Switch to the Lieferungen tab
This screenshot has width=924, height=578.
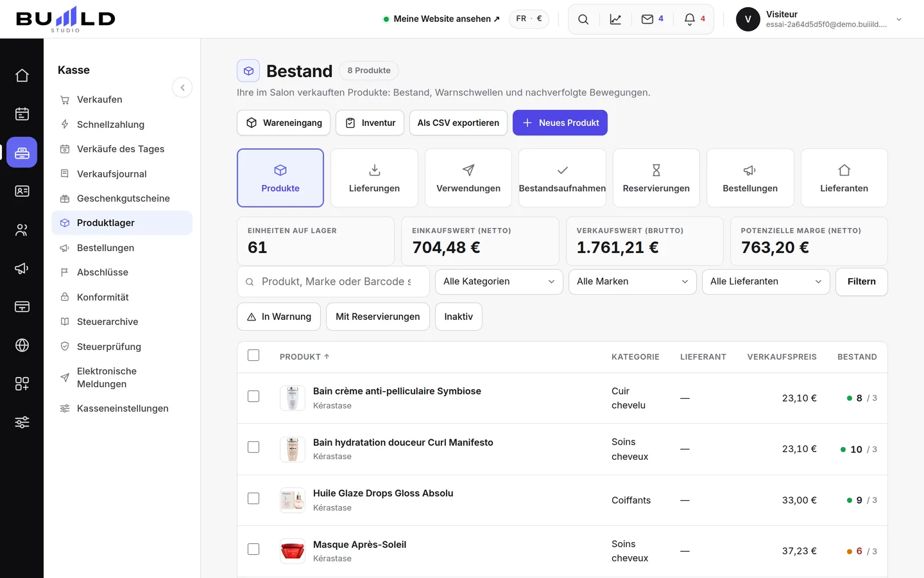pyautogui.click(x=375, y=178)
